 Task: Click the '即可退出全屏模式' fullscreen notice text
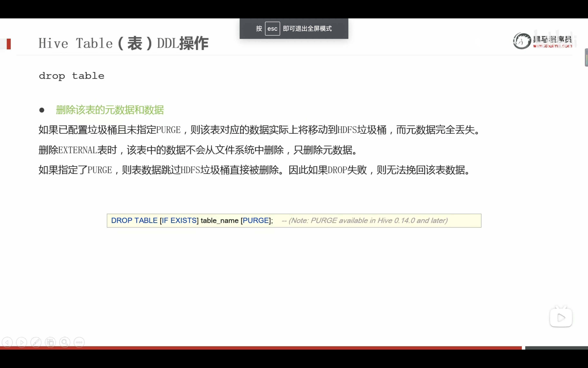pos(307,28)
